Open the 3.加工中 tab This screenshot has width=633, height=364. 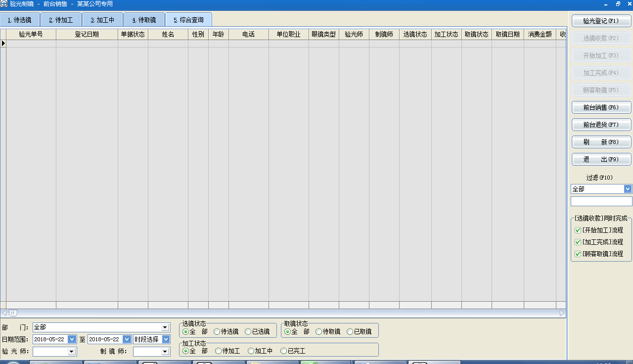coord(102,20)
